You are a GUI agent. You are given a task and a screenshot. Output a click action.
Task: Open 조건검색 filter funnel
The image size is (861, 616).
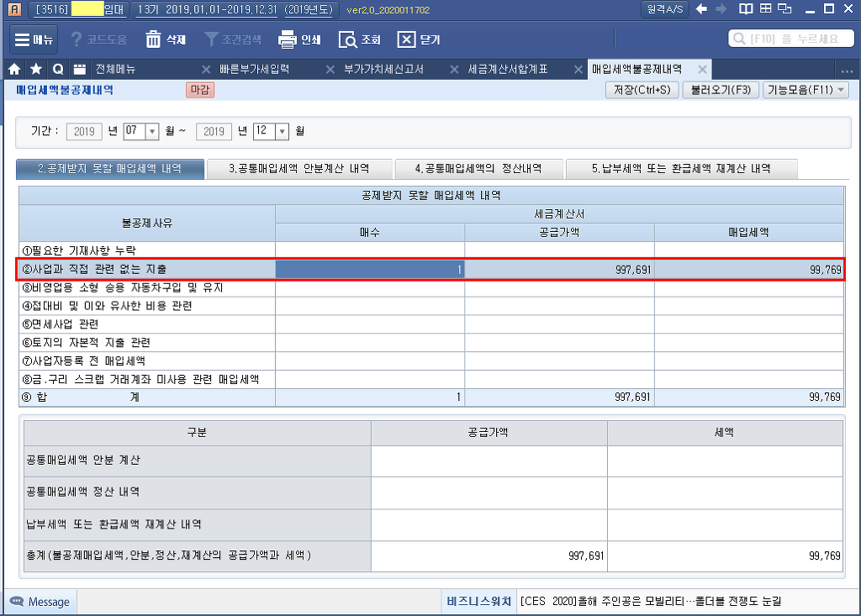click(211, 39)
